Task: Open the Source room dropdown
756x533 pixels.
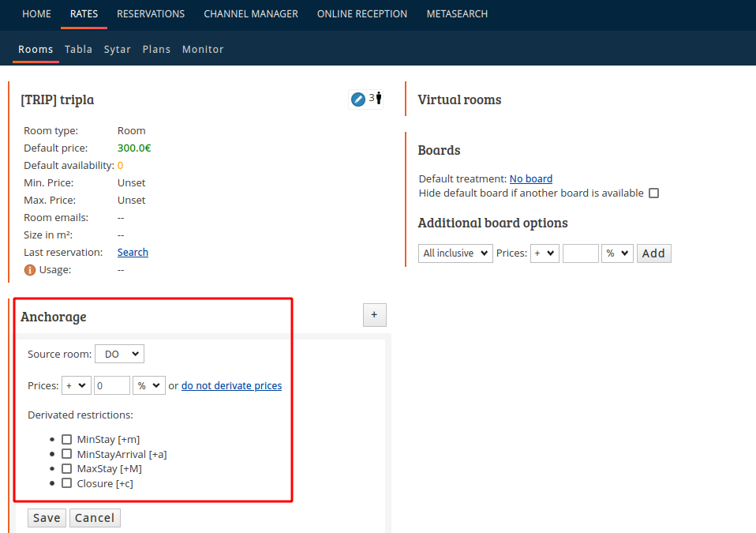Action: point(119,354)
